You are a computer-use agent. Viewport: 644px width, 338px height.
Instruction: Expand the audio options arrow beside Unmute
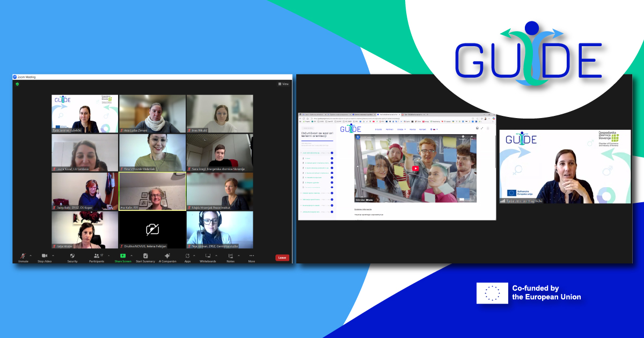(x=31, y=255)
